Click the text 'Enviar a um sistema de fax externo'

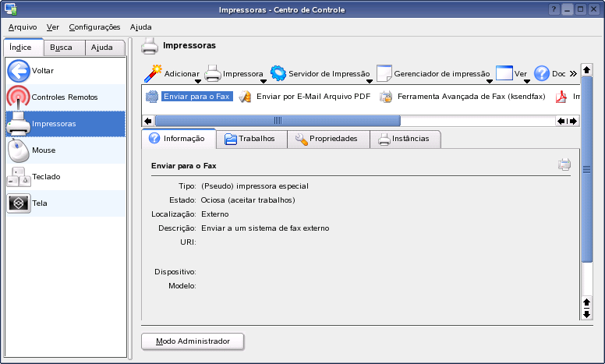pyautogui.click(x=265, y=228)
